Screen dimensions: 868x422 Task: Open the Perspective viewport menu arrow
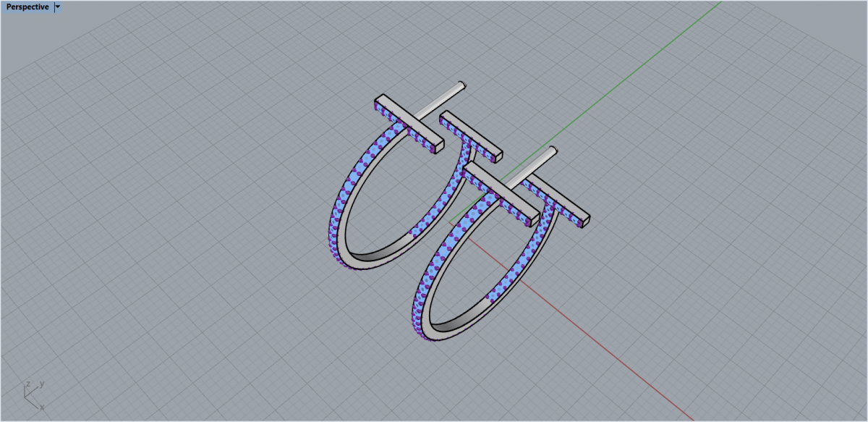58,7
